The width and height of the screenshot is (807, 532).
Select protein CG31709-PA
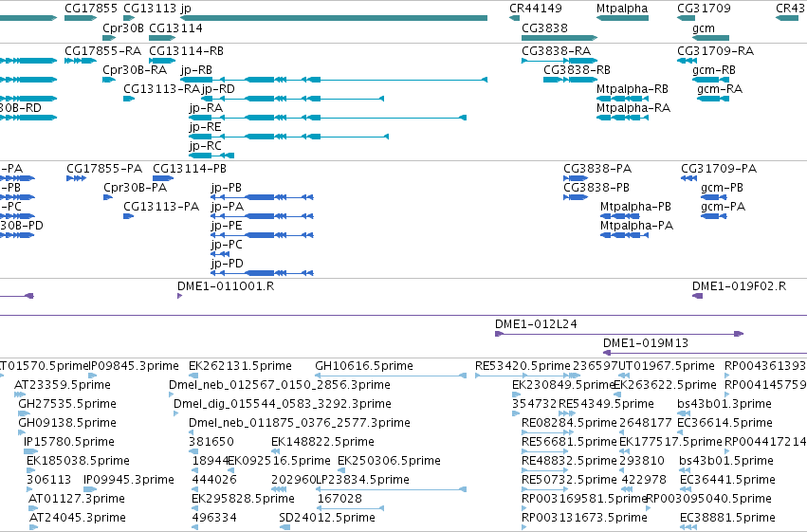(x=688, y=178)
